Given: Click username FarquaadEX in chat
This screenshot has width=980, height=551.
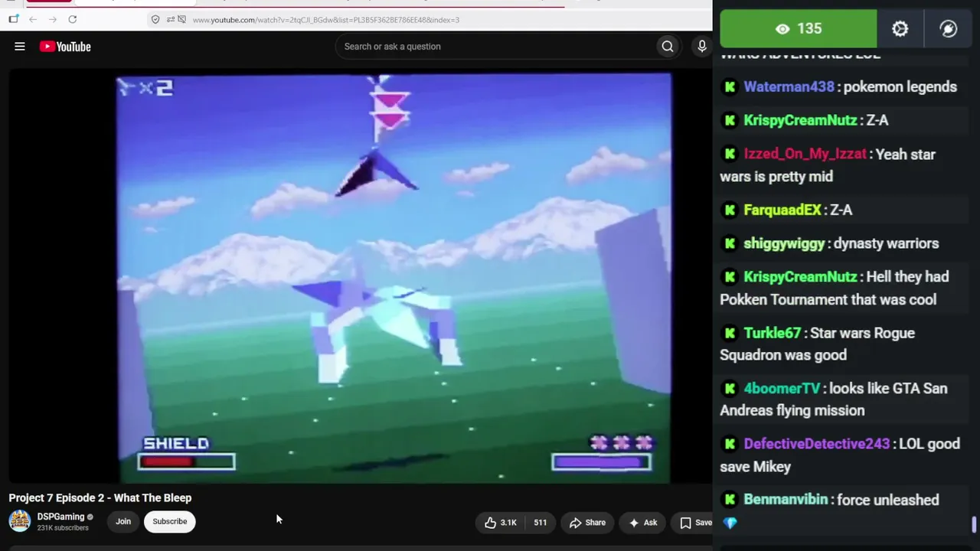Looking at the screenshot, I should 782,210.
